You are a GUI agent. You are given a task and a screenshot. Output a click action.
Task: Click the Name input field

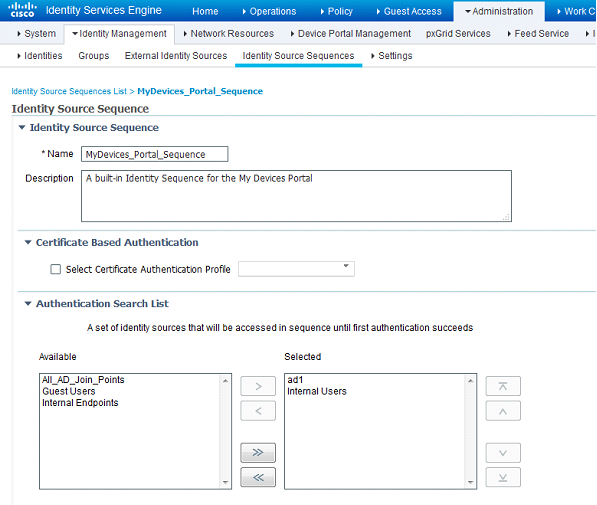(x=155, y=154)
